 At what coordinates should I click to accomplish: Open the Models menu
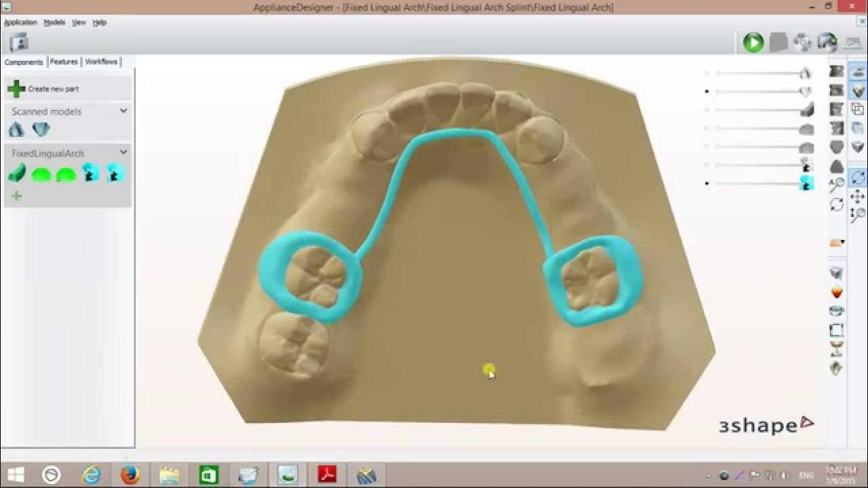(x=54, y=22)
